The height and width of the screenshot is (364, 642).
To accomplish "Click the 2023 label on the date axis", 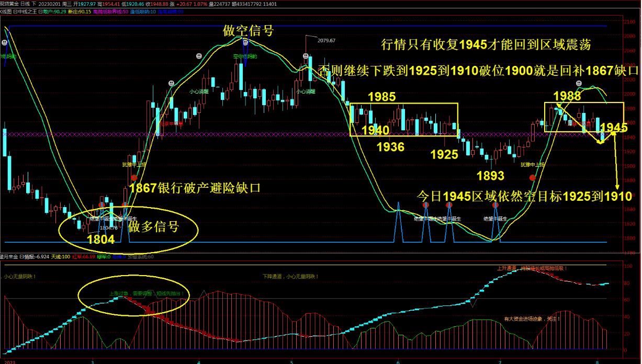I will click(x=9, y=361).
